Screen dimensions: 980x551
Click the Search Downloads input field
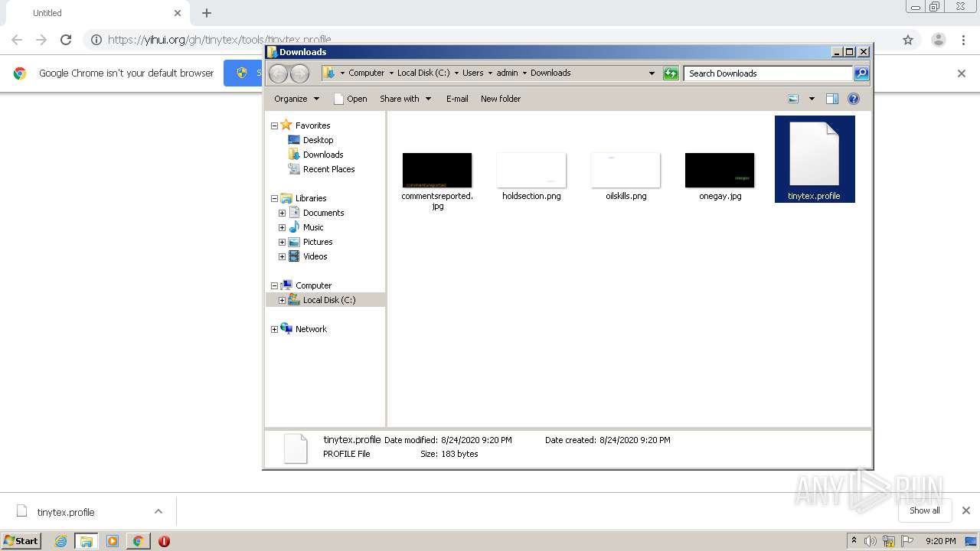[x=768, y=73]
